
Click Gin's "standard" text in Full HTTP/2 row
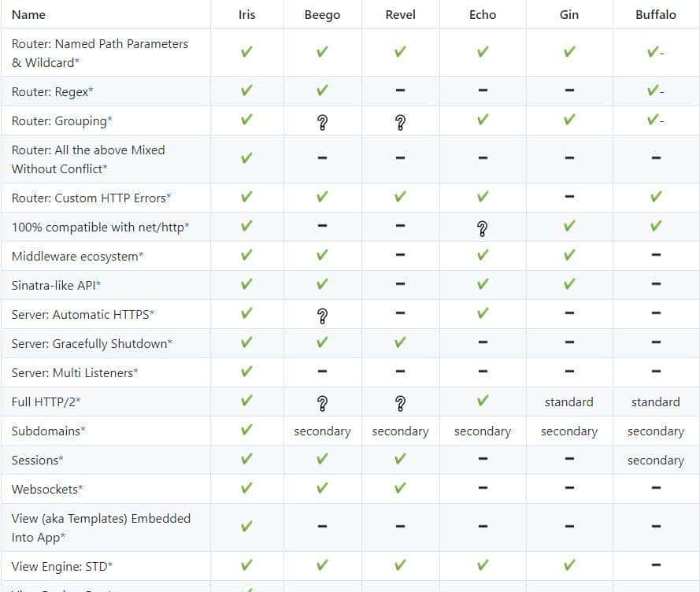(x=569, y=402)
